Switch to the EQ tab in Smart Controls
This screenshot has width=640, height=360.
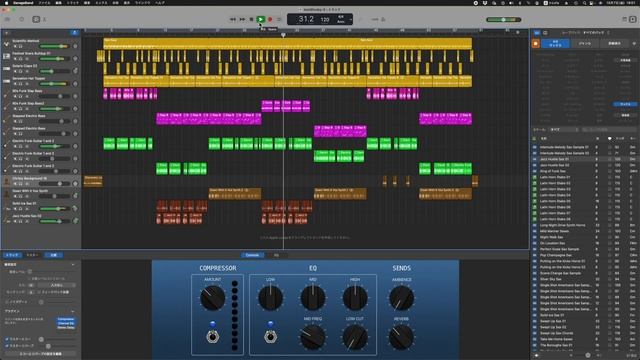click(276, 255)
